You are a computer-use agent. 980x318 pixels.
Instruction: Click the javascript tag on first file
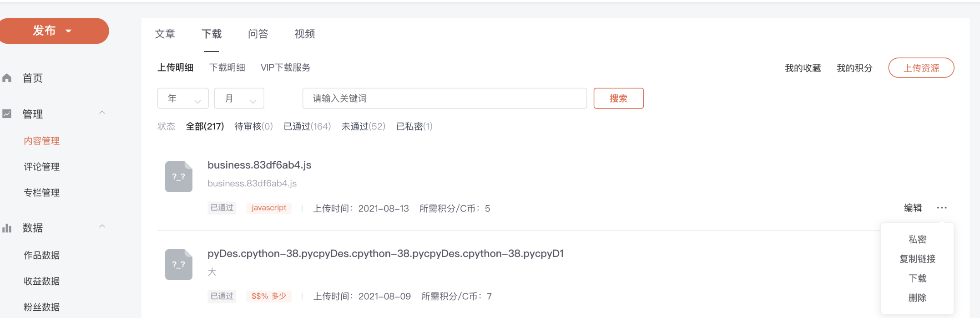coord(269,208)
